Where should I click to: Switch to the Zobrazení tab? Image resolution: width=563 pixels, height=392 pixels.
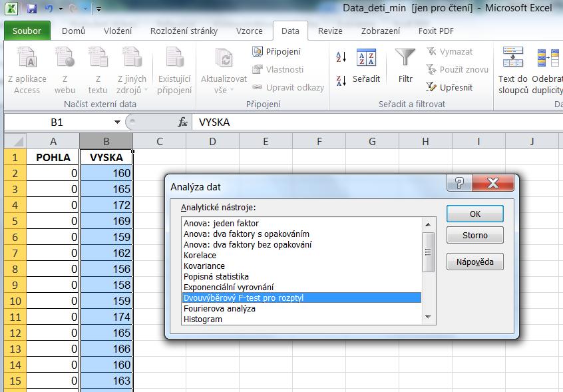tap(381, 31)
